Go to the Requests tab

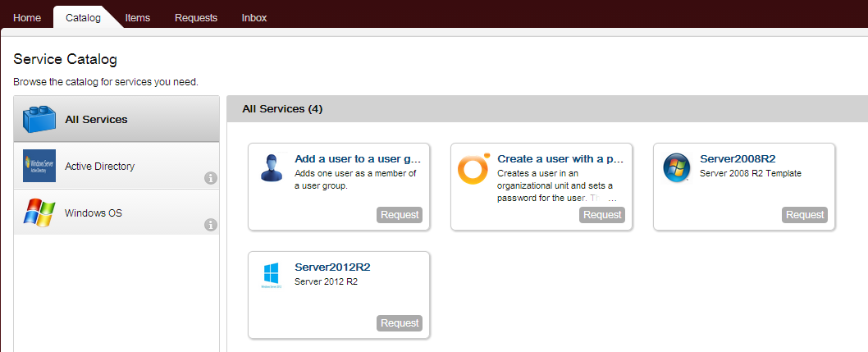click(x=196, y=17)
